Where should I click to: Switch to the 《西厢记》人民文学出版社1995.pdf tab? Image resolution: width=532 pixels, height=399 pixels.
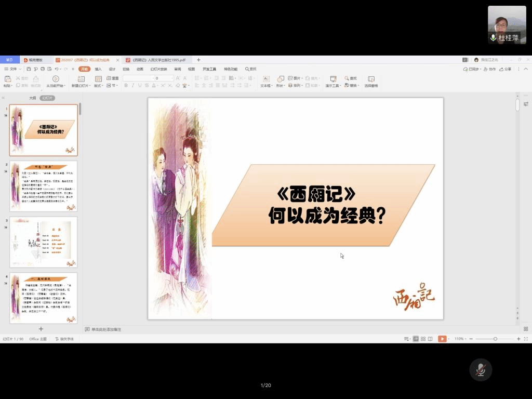tap(158, 60)
